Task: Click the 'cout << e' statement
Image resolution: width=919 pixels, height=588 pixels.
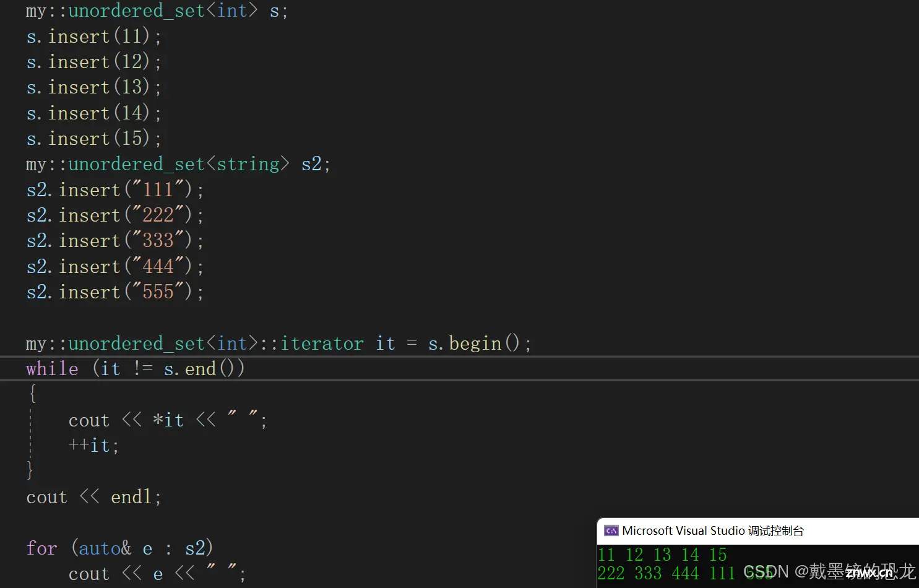Action: pos(157,574)
